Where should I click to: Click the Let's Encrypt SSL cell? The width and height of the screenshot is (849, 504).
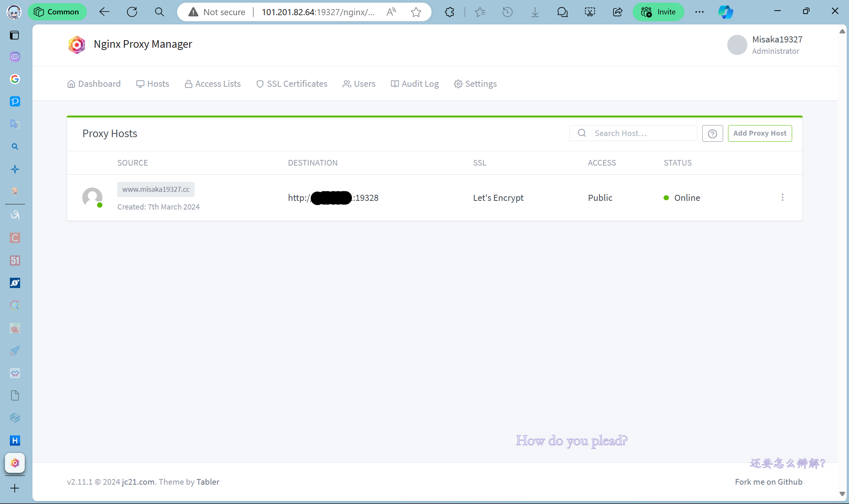point(498,198)
